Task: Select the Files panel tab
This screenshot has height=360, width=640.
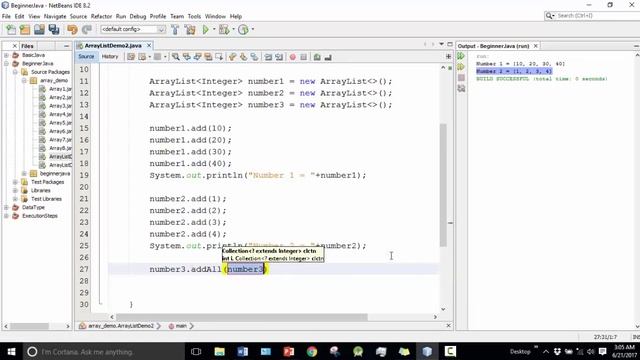Action: (27, 46)
